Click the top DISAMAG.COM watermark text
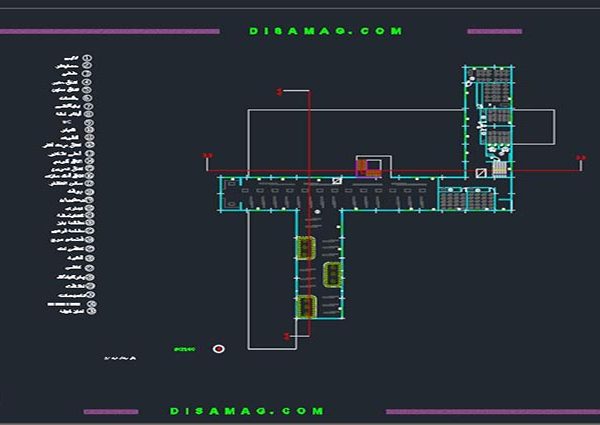 [326, 31]
